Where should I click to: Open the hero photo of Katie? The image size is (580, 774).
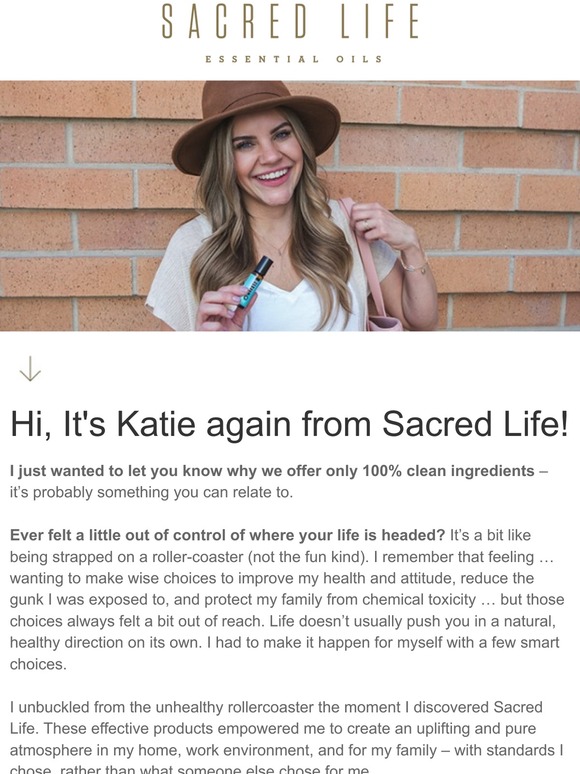tap(290, 206)
